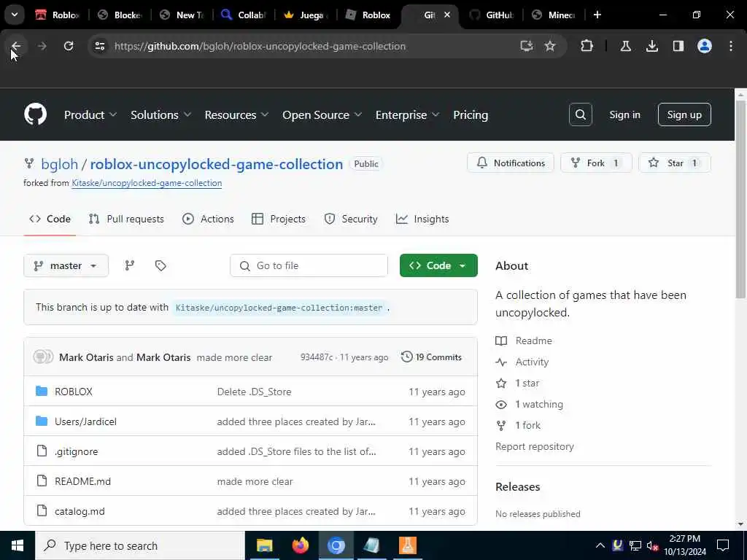The height and width of the screenshot is (560, 747).
Task: Expand the Resources menu
Action: 236,114
